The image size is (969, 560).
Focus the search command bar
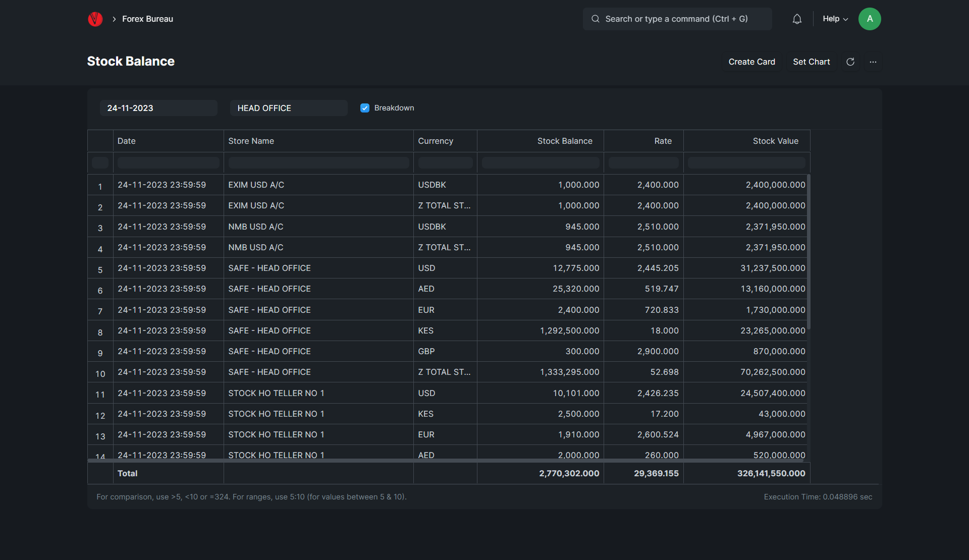(677, 19)
